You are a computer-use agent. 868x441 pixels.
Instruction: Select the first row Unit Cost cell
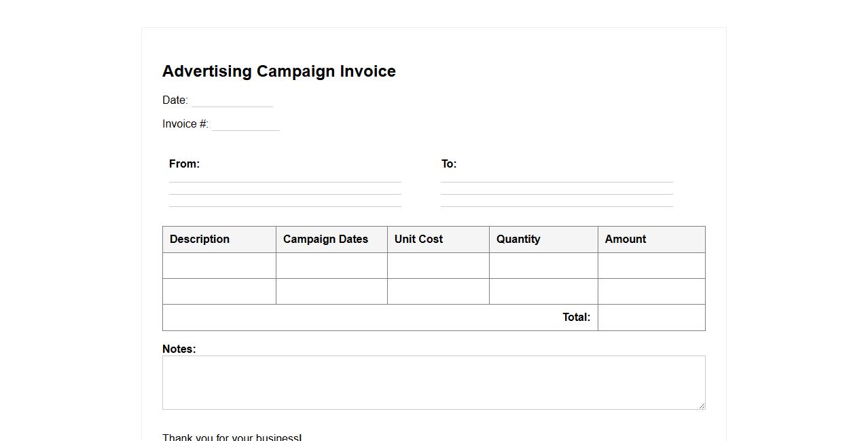pyautogui.click(x=438, y=265)
